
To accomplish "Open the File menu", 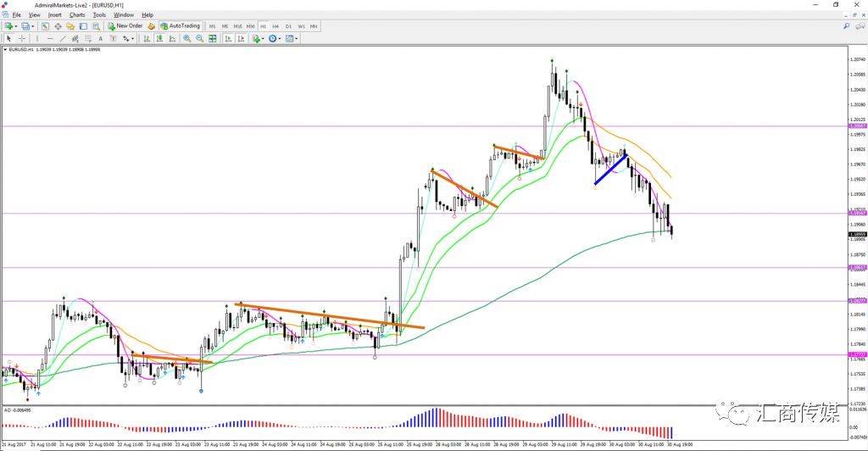I will (17, 15).
